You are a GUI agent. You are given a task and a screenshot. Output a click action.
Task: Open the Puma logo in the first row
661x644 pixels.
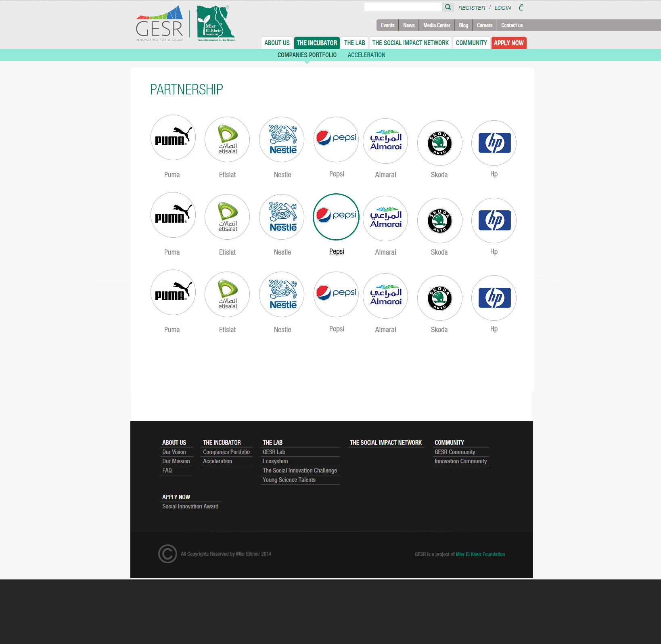point(173,138)
